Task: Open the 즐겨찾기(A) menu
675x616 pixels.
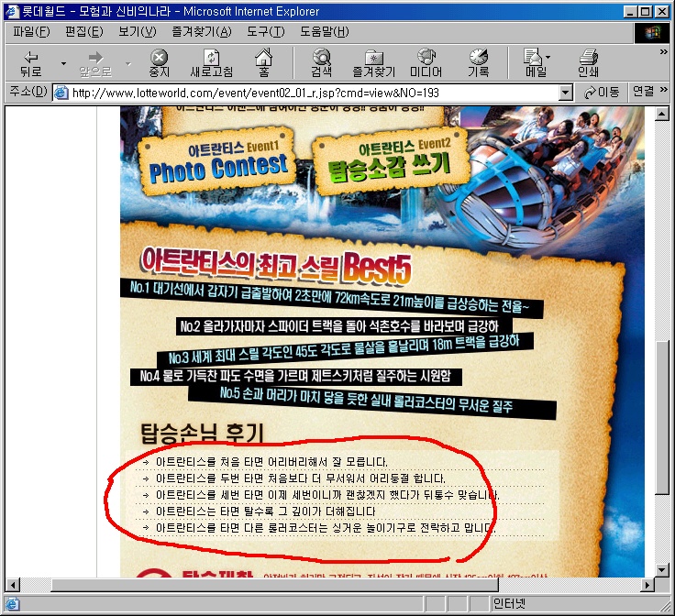Action: click(x=202, y=32)
